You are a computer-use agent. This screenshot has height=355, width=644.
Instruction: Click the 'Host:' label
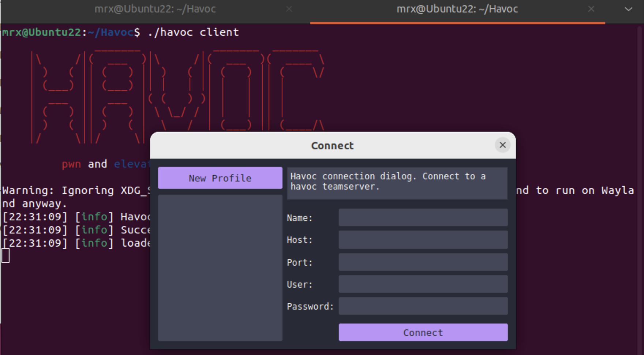pos(300,240)
